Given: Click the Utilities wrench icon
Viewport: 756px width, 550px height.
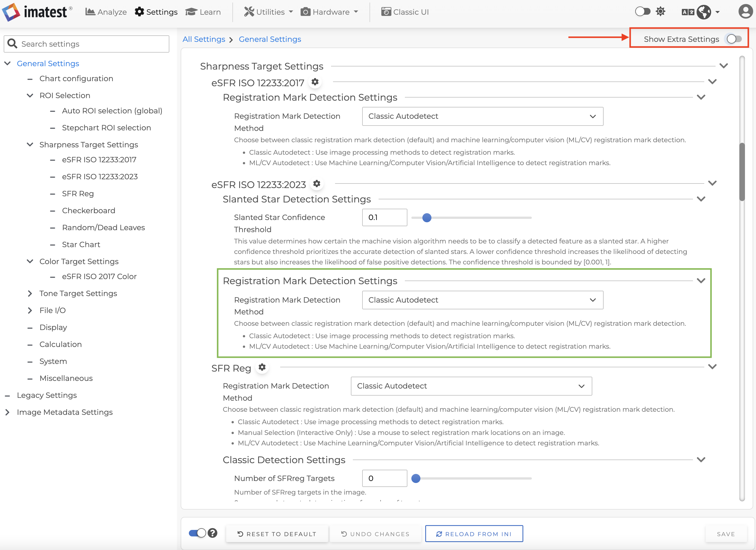Looking at the screenshot, I should (x=249, y=12).
